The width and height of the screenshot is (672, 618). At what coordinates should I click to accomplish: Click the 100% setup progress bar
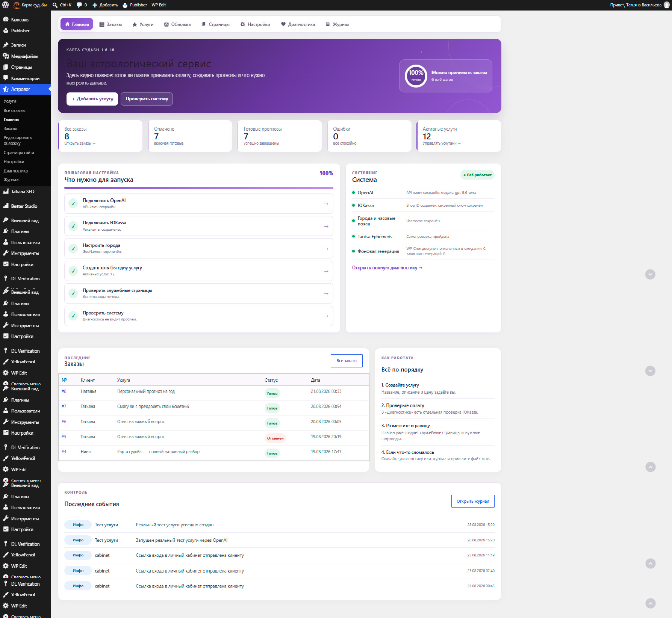[199, 188]
